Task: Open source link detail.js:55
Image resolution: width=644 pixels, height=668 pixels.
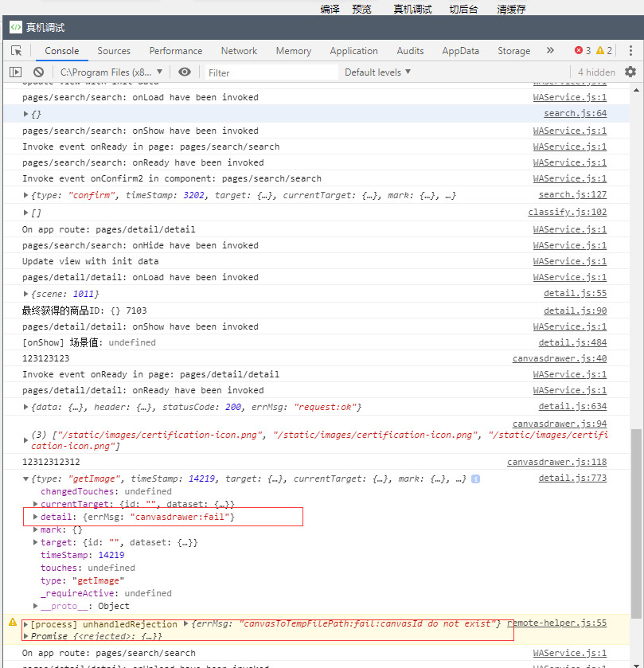Action: click(x=575, y=293)
